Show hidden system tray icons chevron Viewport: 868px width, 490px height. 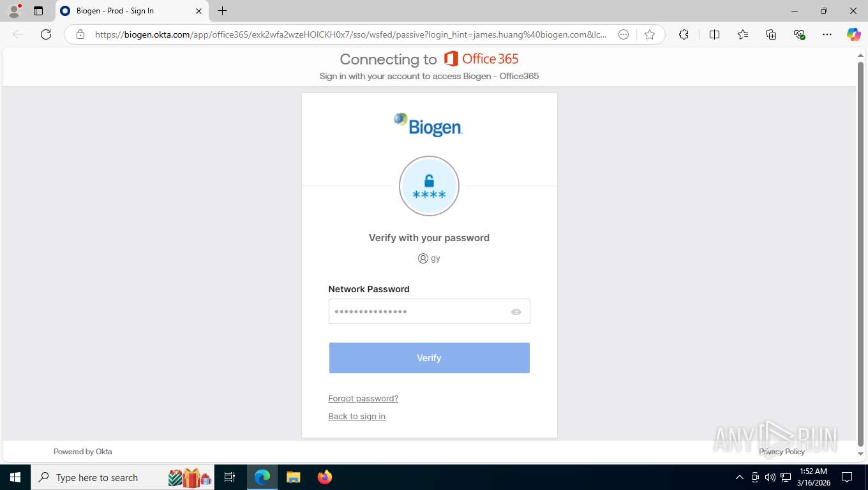tap(740, 477)
